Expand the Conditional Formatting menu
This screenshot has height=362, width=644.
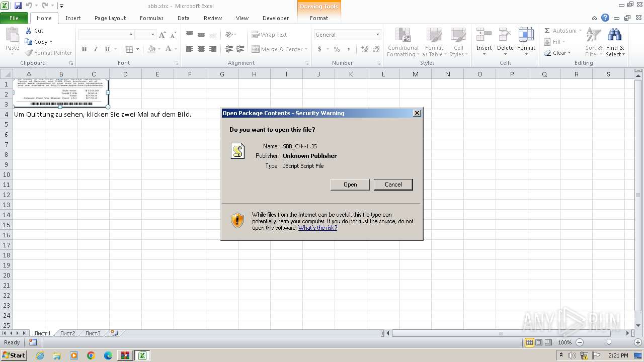pyautogui.click(x=403, y=42)
